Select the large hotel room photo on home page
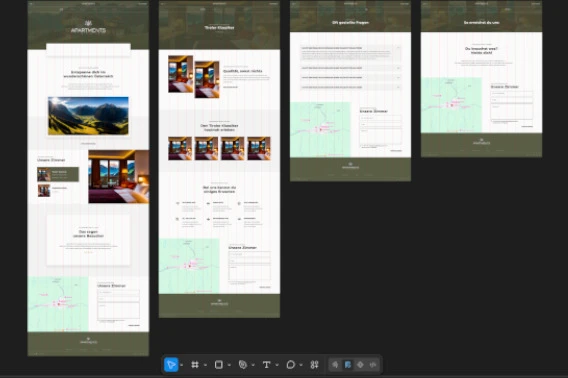568x378 pixels. point(118,176)
